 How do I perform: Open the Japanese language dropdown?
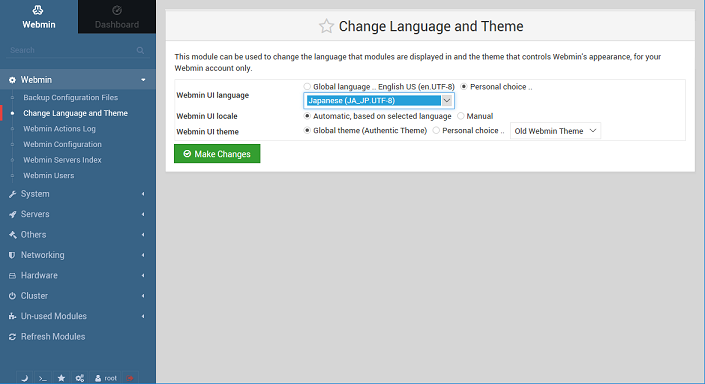click(379, 101)
